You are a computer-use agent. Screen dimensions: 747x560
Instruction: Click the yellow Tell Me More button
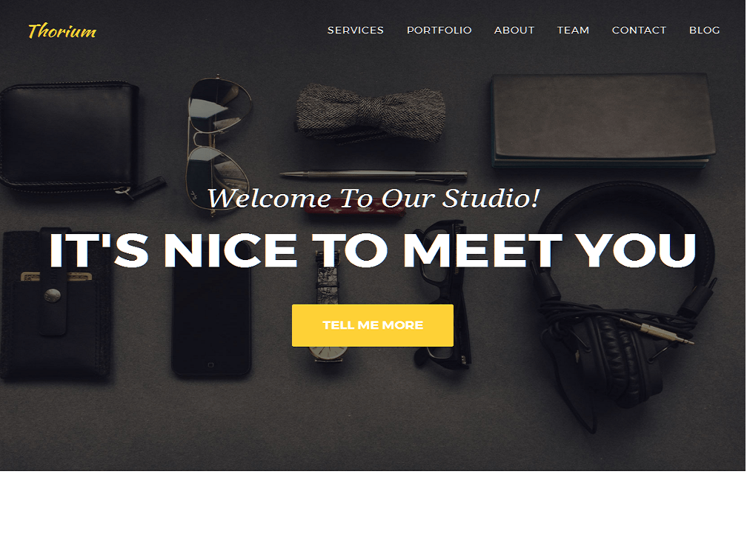[373, 325]
